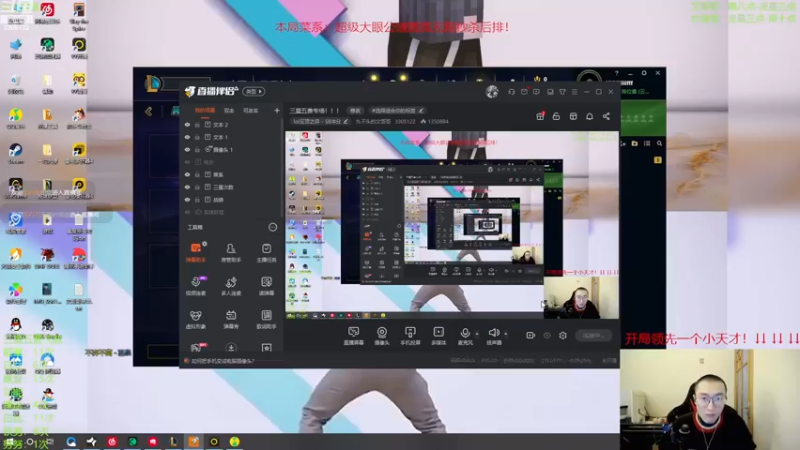Expand the microphone options arrow
The image size is (800, 450).
tap(477, 334)
